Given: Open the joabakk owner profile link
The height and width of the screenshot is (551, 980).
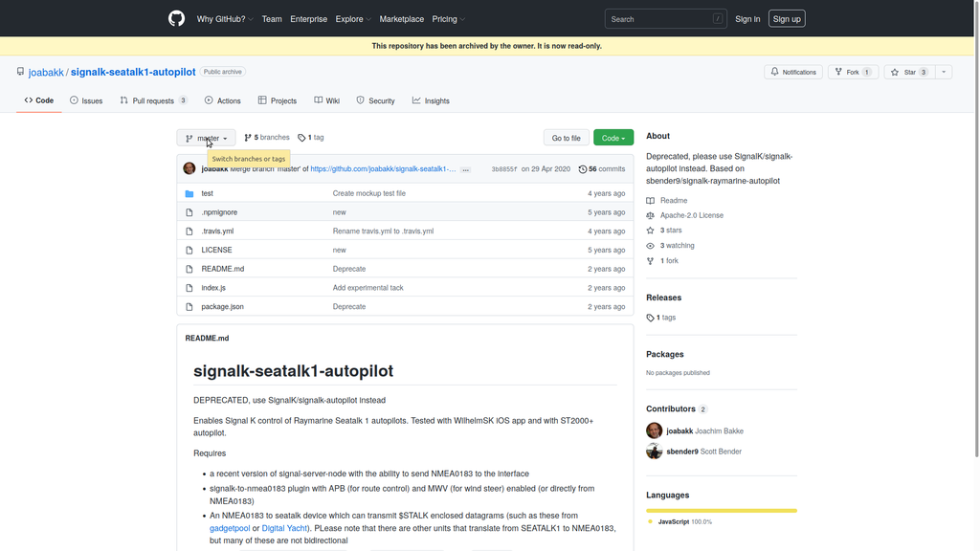Looking at the screenshot, I should 46,73.
